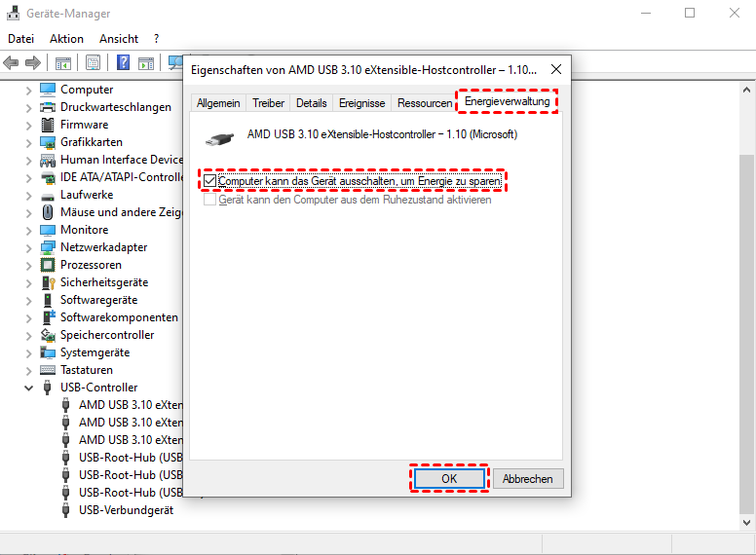Image resolution: width=756 pixels, height=555 pixels.
Task: Click the Properties toolbar icon
Action: [93, 63]
